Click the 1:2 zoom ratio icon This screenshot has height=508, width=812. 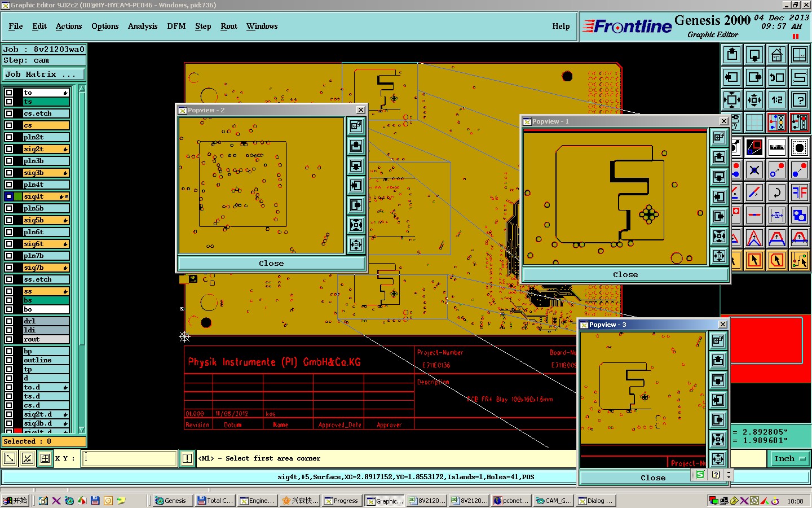[x=777, y=100]
